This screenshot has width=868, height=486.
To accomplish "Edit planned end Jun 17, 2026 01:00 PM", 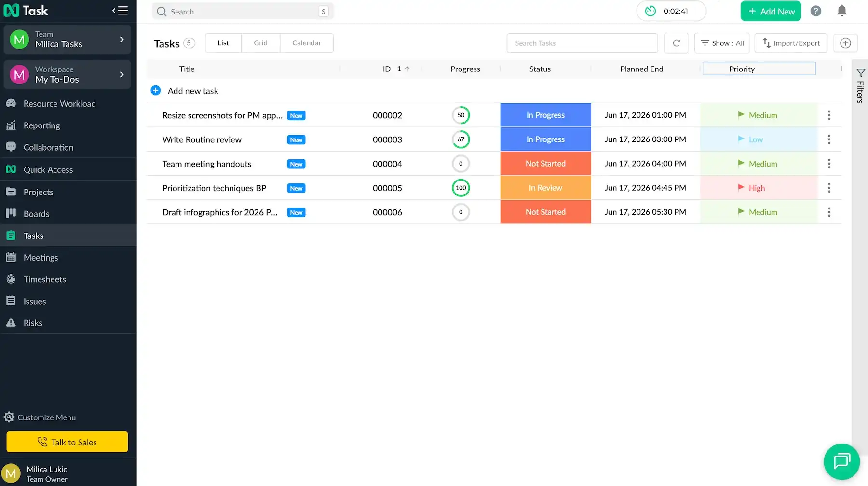I will [645, 115].
